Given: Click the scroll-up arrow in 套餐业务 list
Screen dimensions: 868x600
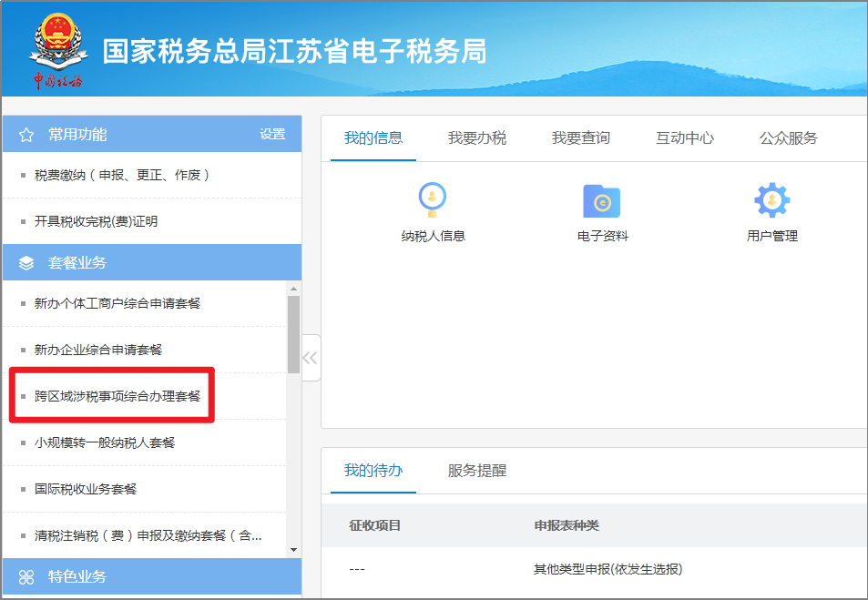Looking at the screenshot, I should (x=293, y=289).
